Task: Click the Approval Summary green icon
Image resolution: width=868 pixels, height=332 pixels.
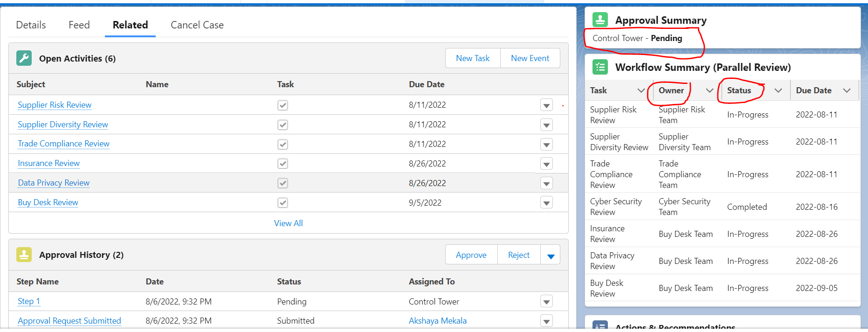Action: point(600,20)
